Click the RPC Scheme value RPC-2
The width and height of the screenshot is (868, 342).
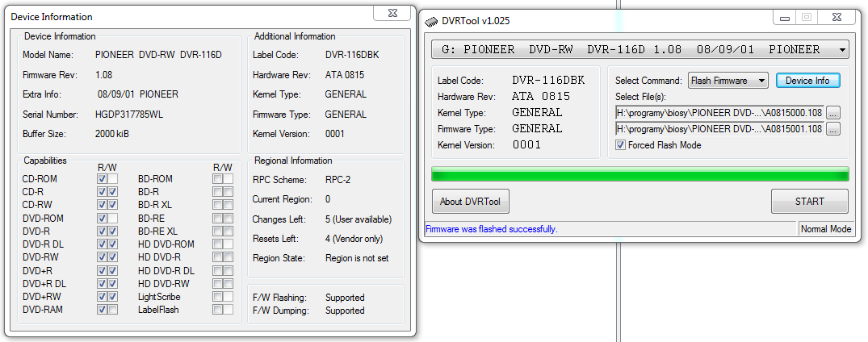(x=339, y=180)
